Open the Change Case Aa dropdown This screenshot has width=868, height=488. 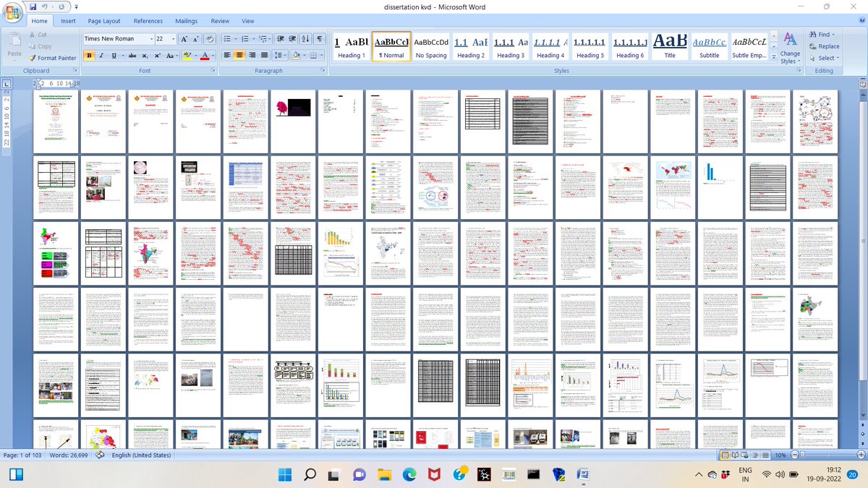(x=171, y=56)
